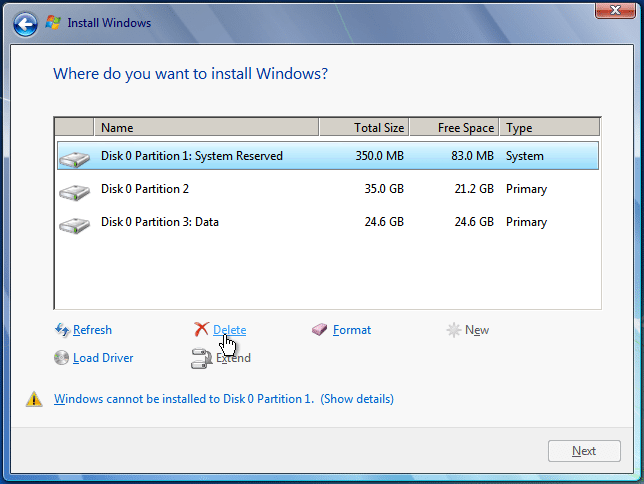The width and height of the screenshot is (644, 484).
Task: Click the pink eraser Format icon
Action: coord(320,330)
